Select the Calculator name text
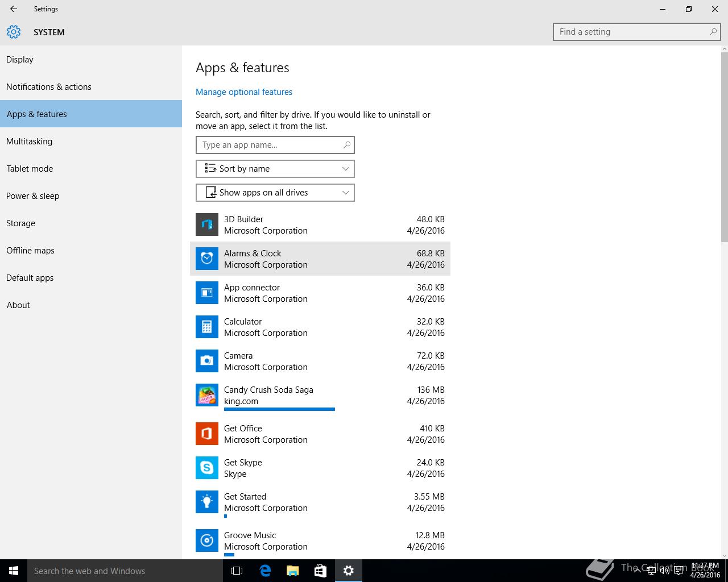The height and width of the screenshot is (582, 728). [243, 322]
